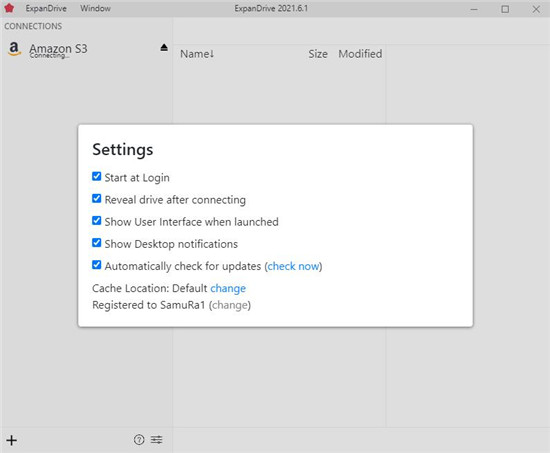The width and height of the screenshot is (550, 453).
Task: Open help question mark icon
Action: tap(139, 440)
